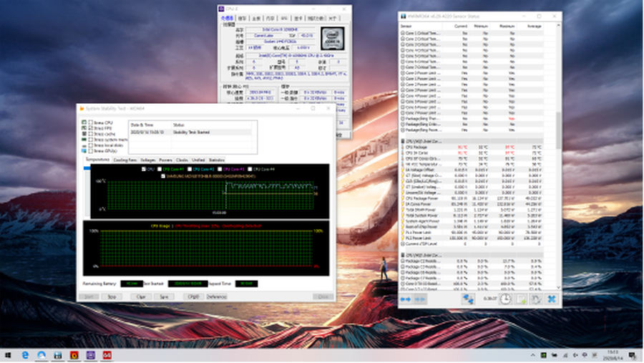Click the Windows Start button

click(8, 354)
